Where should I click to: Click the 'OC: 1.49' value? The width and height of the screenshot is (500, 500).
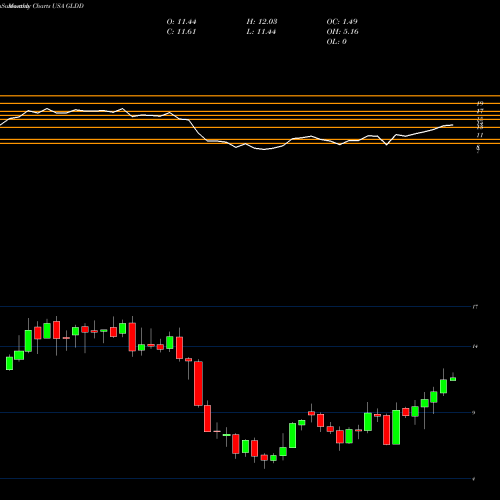point(342,22)
